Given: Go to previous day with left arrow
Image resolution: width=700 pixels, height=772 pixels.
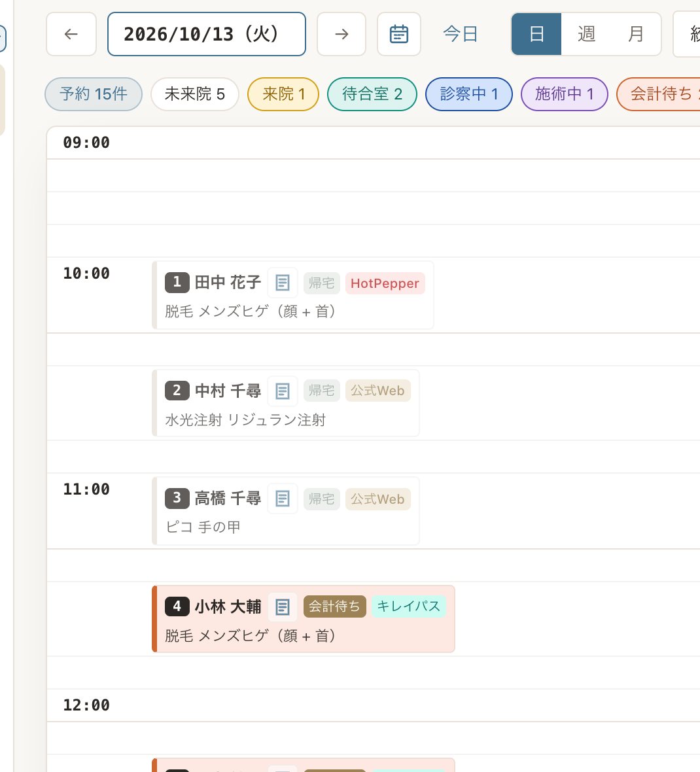Looking at the screenshot, I should click(71, 34).
